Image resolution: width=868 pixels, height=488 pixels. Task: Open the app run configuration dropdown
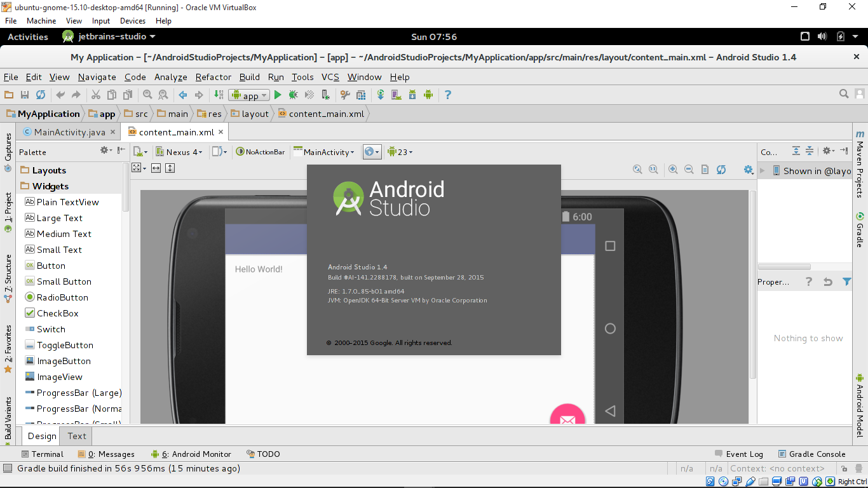(248, 95)
